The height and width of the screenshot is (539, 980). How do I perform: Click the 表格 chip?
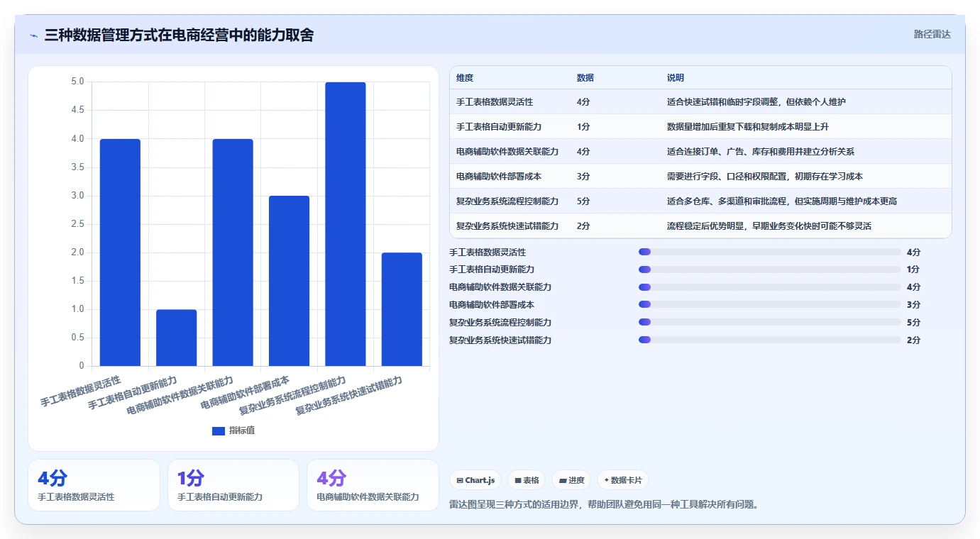point(527,480)
